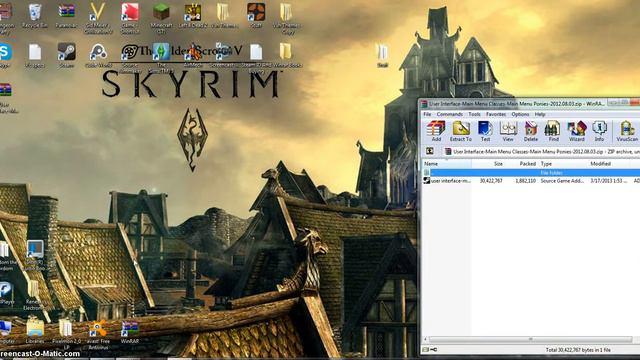The width and height of the screenshot is (640, 360).
Task: Sort file list by Name column
Action: (x=447, y=164)
